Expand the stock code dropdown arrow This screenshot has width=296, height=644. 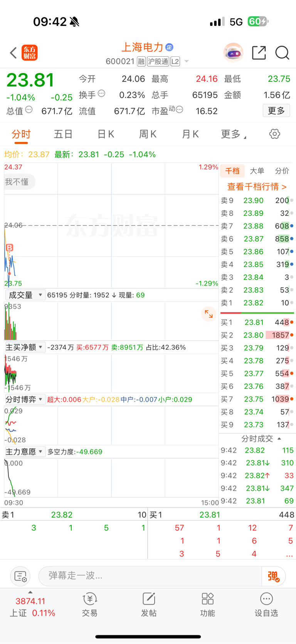pos(187,61)
